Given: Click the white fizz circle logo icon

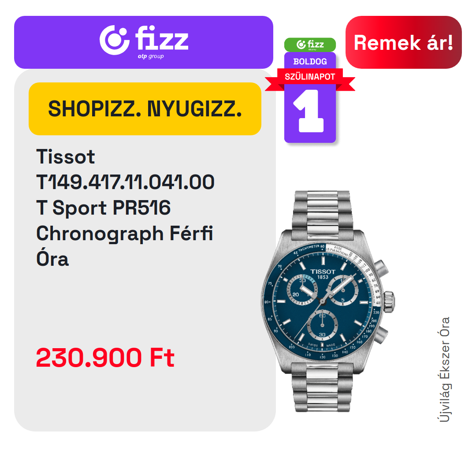Looking at the screenshot, I should [x=115, y=40].
